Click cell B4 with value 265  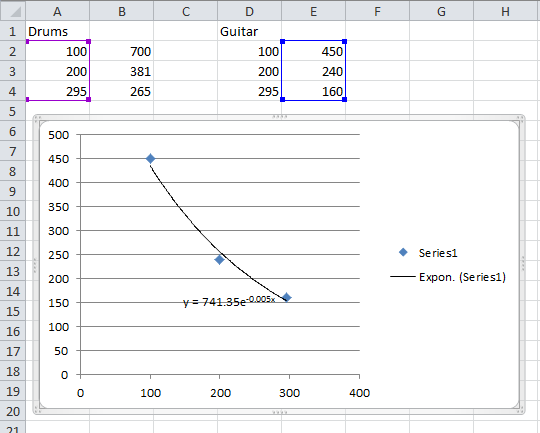(x=122, y=91)
